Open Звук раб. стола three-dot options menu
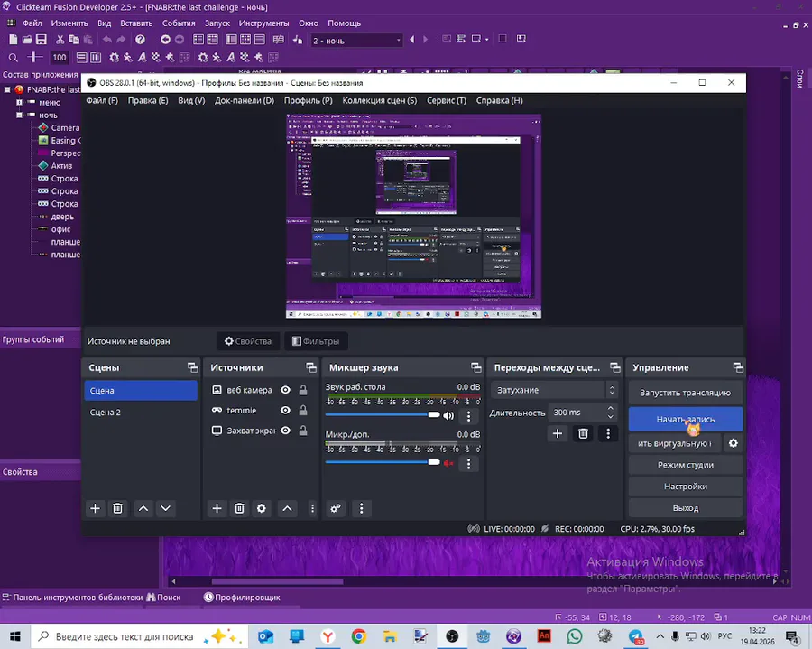 [468, 415]
